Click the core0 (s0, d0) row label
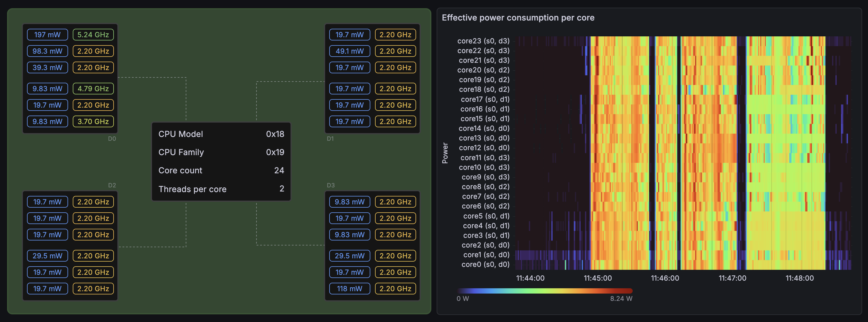 tap(485, 265)
